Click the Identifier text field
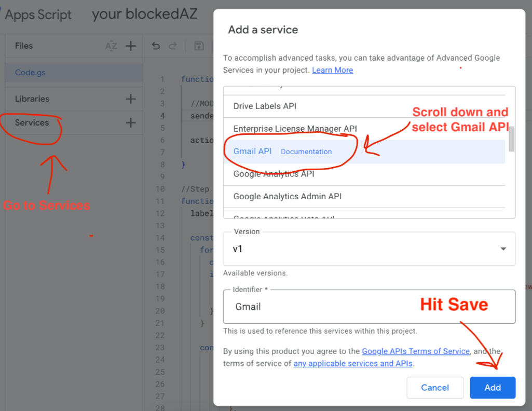Viewport: 532px width, 411px height. point(369,306)
